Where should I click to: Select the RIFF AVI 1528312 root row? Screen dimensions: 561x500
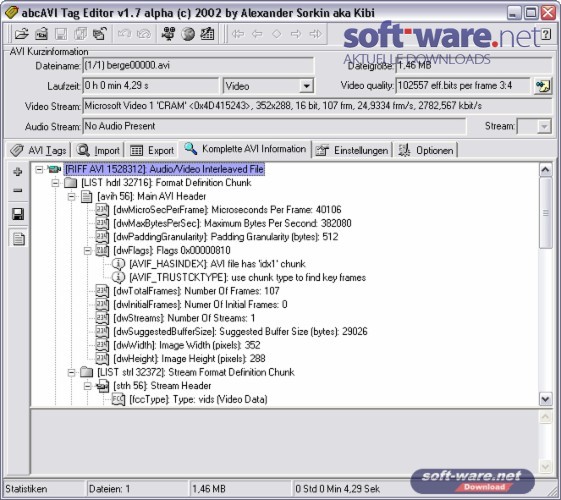point(165,169)
